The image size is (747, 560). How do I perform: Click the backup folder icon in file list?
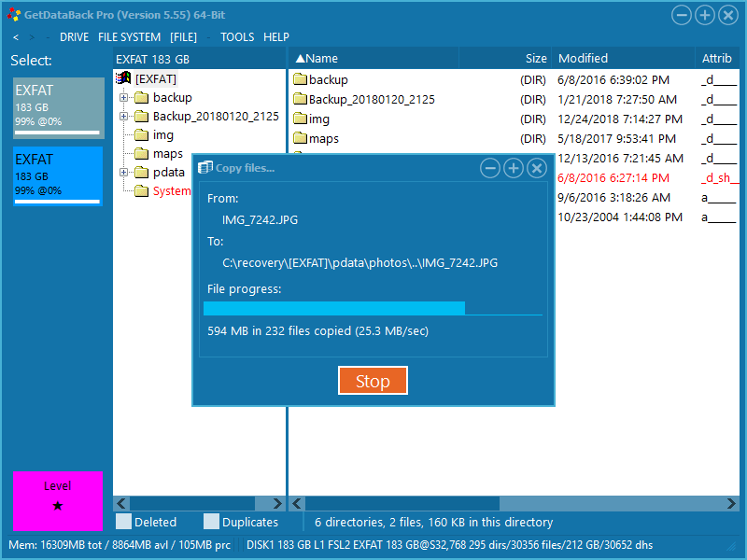[300, 79]
